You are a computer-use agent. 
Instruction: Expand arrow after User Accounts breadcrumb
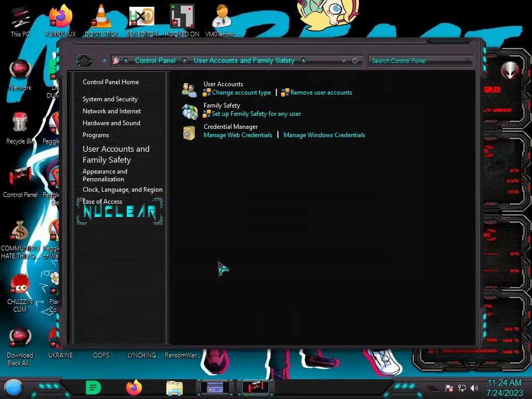(x=303, y=60)
